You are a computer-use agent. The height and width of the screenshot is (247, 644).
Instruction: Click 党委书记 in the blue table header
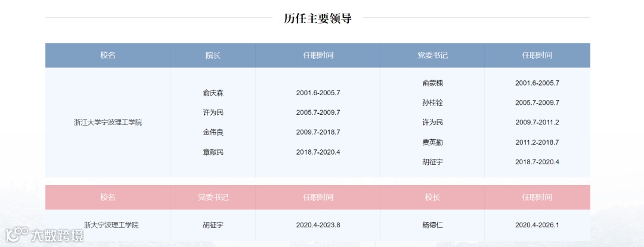432,55
